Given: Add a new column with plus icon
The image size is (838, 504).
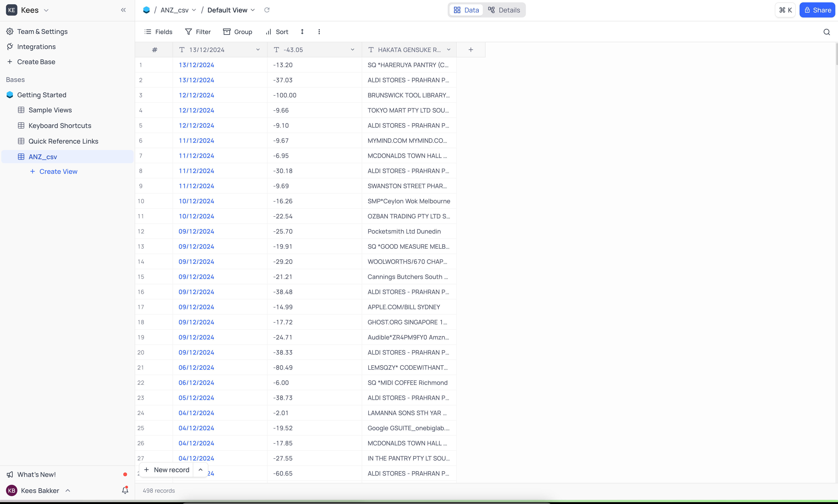Looking at the screenshot, I should click(x=471, y=50).
